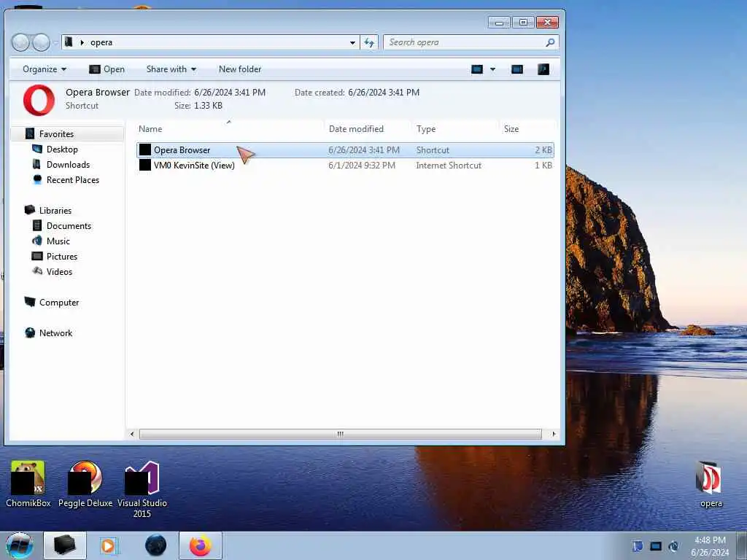
Task: Click the monitor-shaped tray icon
Action: 656,546
